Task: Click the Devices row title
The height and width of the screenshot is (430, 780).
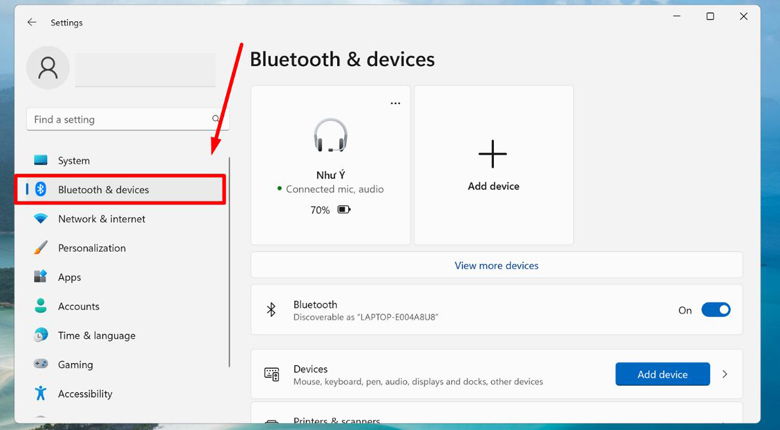Action: coord(310,369)
